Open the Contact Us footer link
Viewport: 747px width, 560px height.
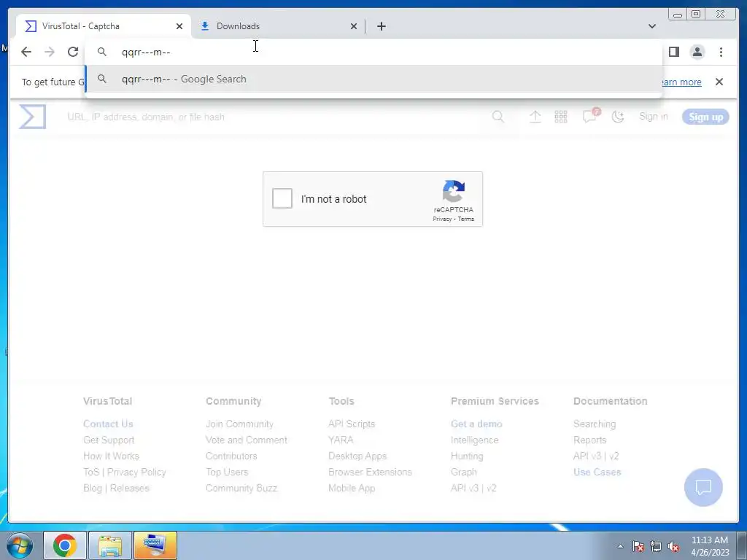pos(108,424)
